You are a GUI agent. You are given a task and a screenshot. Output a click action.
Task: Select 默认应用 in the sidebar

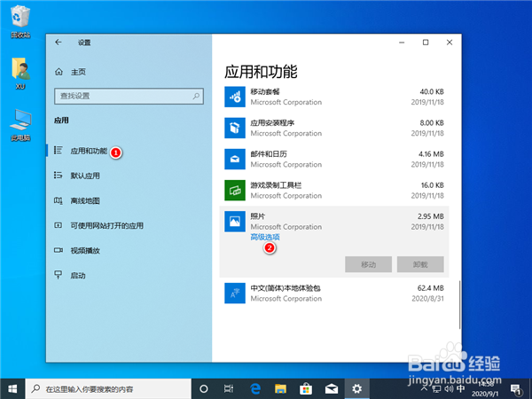85,176
